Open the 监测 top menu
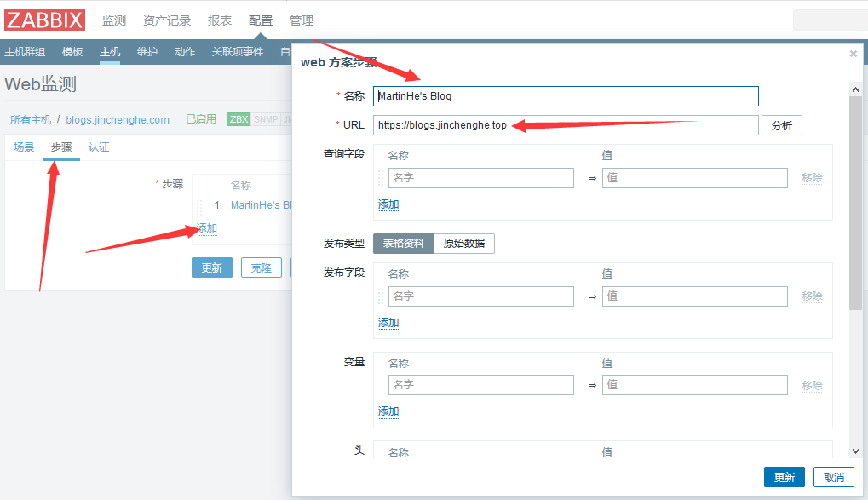Screen dimensions: 868x500 click(114, 20)
